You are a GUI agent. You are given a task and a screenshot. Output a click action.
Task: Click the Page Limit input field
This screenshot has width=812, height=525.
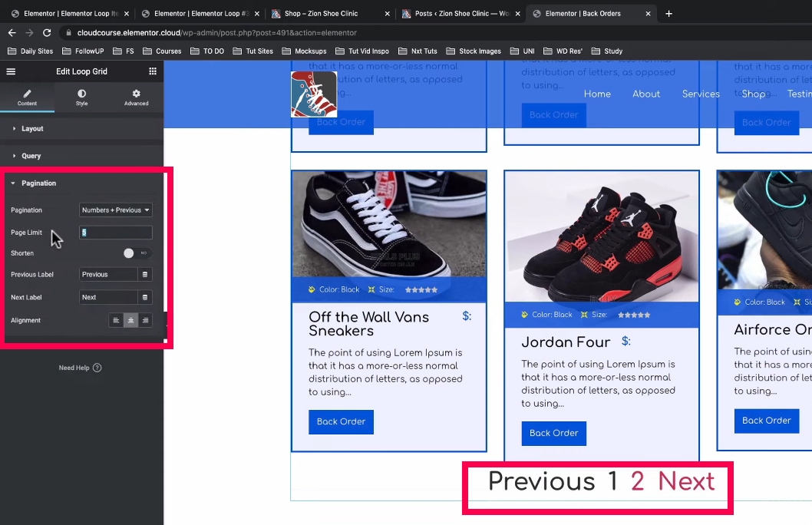pyautogui.click(x=116, y=233)
